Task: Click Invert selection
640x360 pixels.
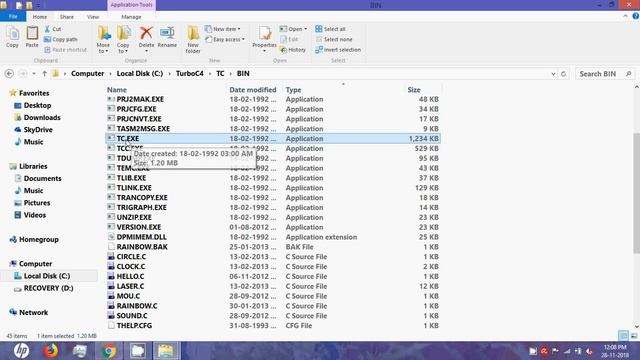Action: (x=338, y=50)
